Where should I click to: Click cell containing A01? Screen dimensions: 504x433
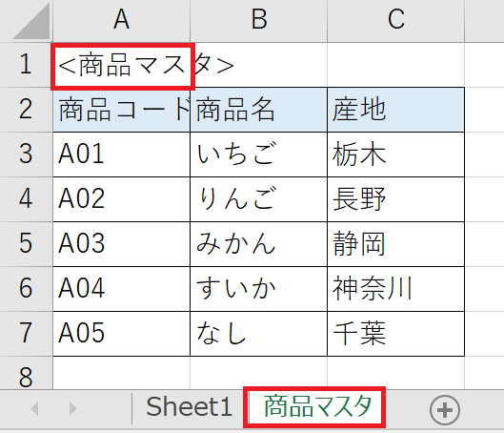pyautogui.click(x=122, y=155)
